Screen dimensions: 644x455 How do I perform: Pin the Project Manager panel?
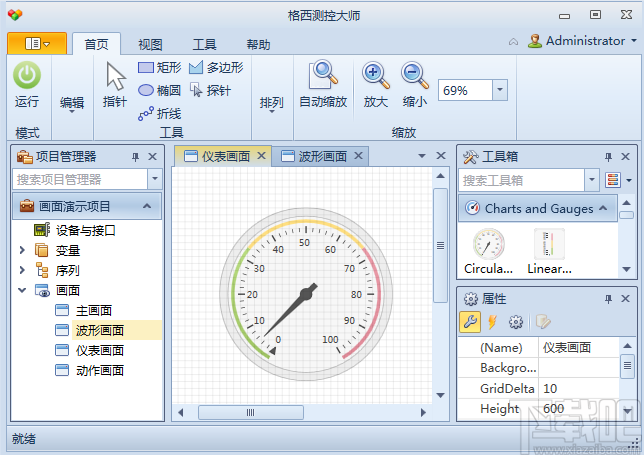135,156
